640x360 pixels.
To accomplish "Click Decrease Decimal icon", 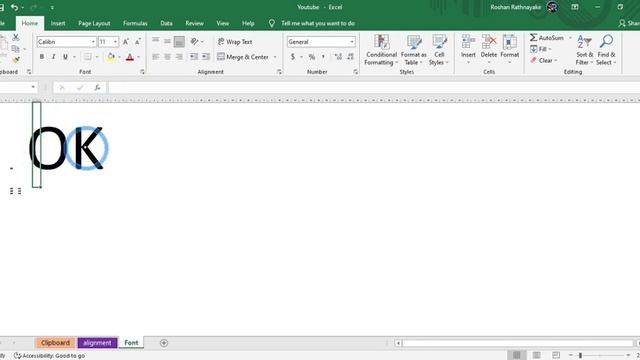I will (x=350, y=57).
